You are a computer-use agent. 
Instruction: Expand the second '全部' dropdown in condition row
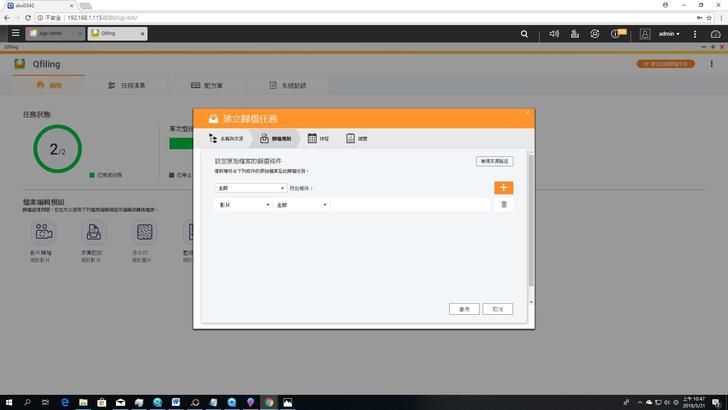[301, 204]
